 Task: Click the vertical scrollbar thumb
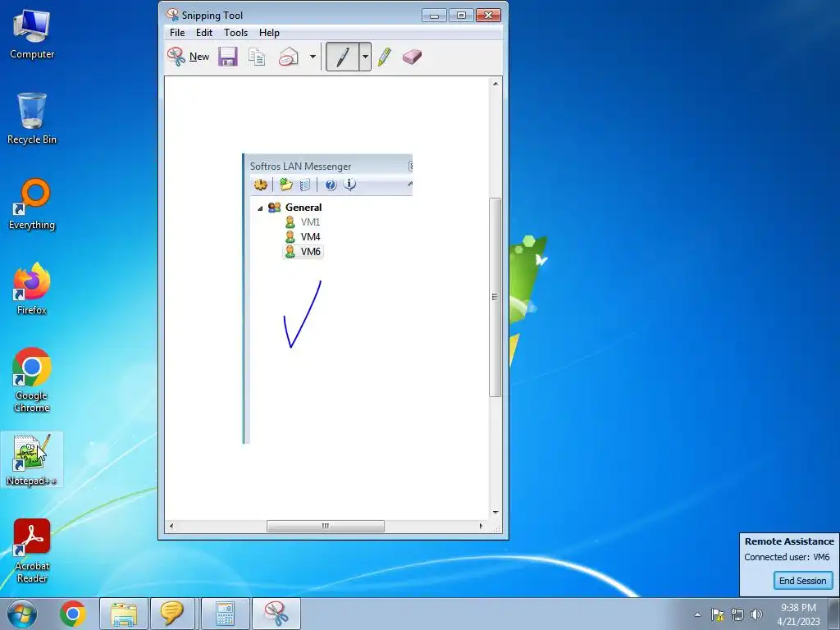pyautogui.click(x=495, y=297)
